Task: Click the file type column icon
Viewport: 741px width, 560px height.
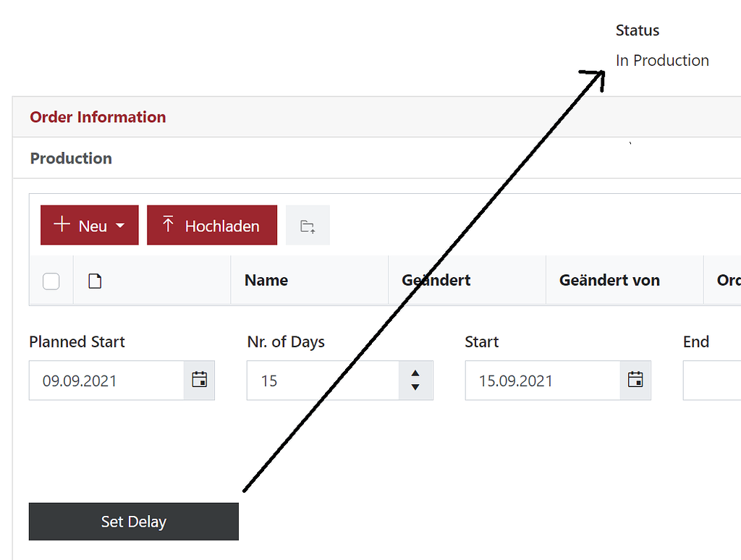Action: coord(94,281)
